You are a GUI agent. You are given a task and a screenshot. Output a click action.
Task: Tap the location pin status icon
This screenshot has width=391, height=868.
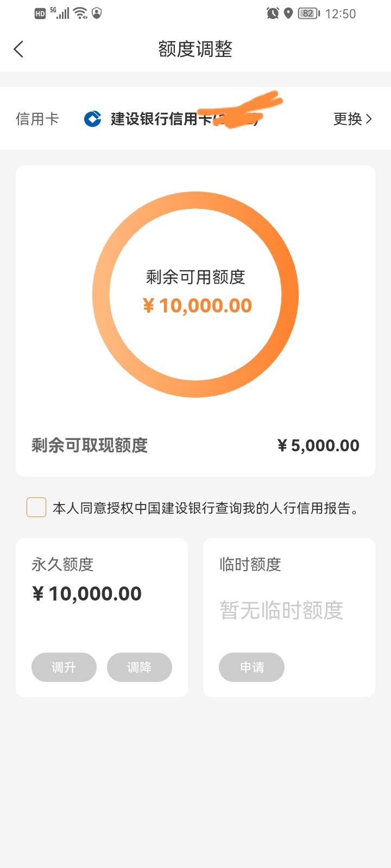click(288, 13)
